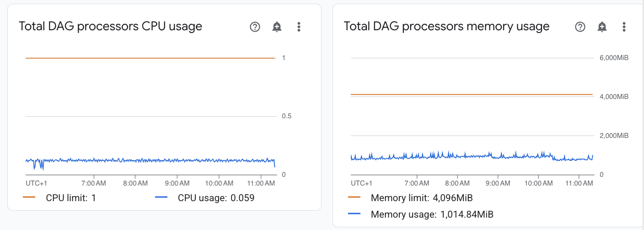The width and height of the screenshot is (644, 230).
Task: Open more options on memory usage chart
Action: 624,27
